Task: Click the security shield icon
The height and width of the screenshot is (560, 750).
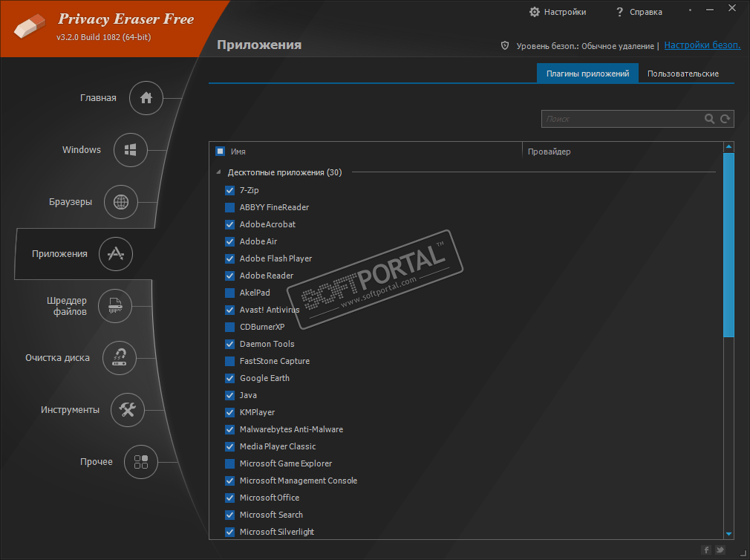Action: (x=505, y=45)
